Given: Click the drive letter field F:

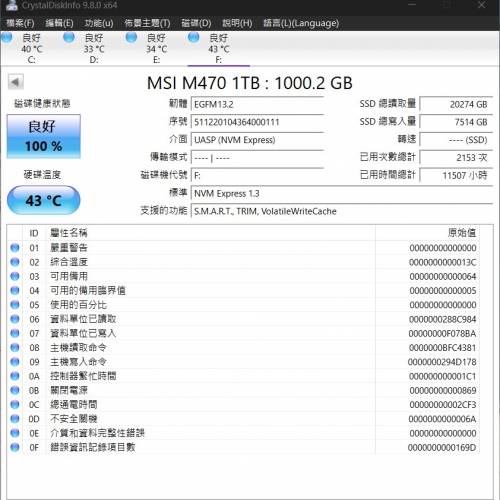Looking at the screenshot, I should pyautogui.click(x=257, y=175).
